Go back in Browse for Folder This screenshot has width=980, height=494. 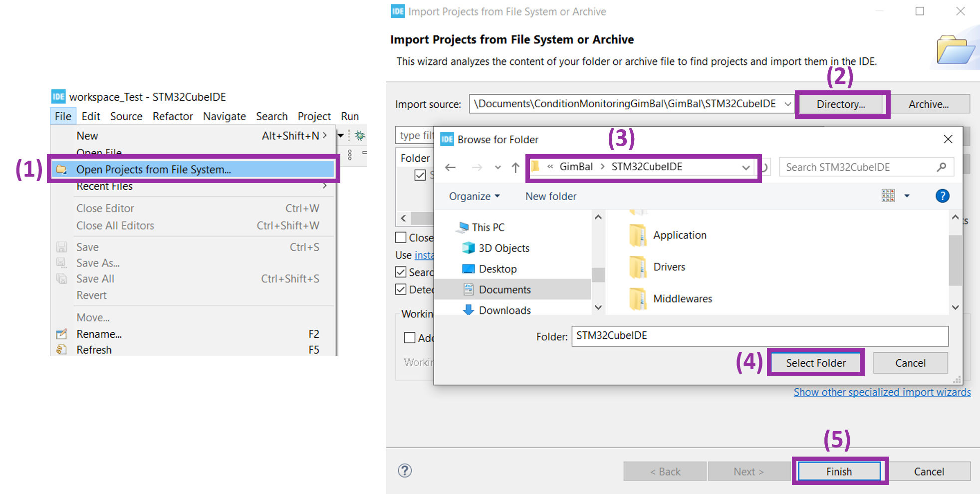[450, 167]
